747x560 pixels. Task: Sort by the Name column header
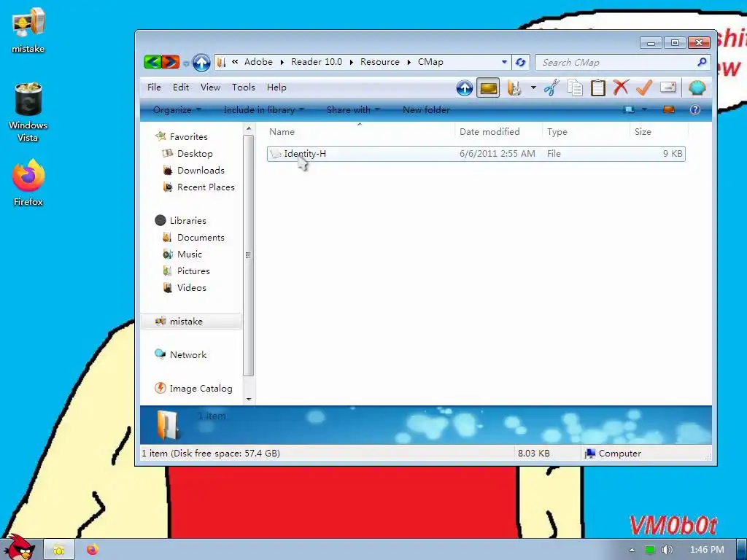[360, 132]
